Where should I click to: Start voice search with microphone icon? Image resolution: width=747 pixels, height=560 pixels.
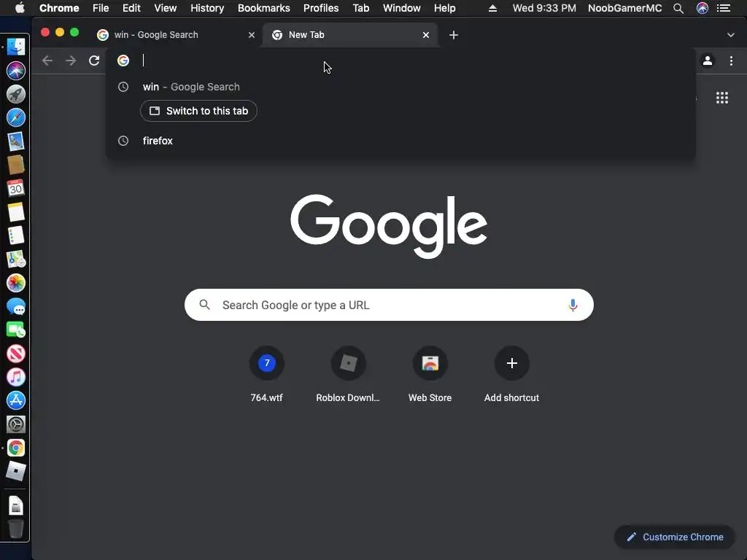pyautogui.click(x=573, y=305)
